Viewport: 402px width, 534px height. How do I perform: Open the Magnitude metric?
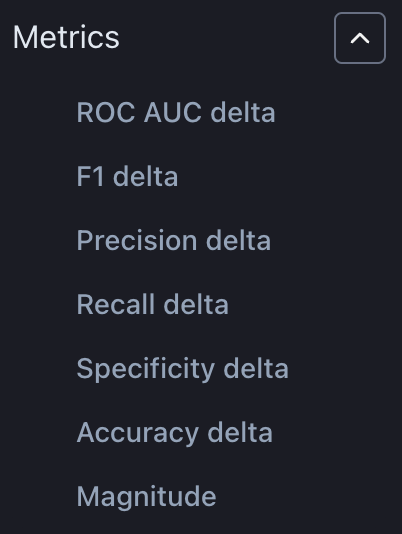146,497
